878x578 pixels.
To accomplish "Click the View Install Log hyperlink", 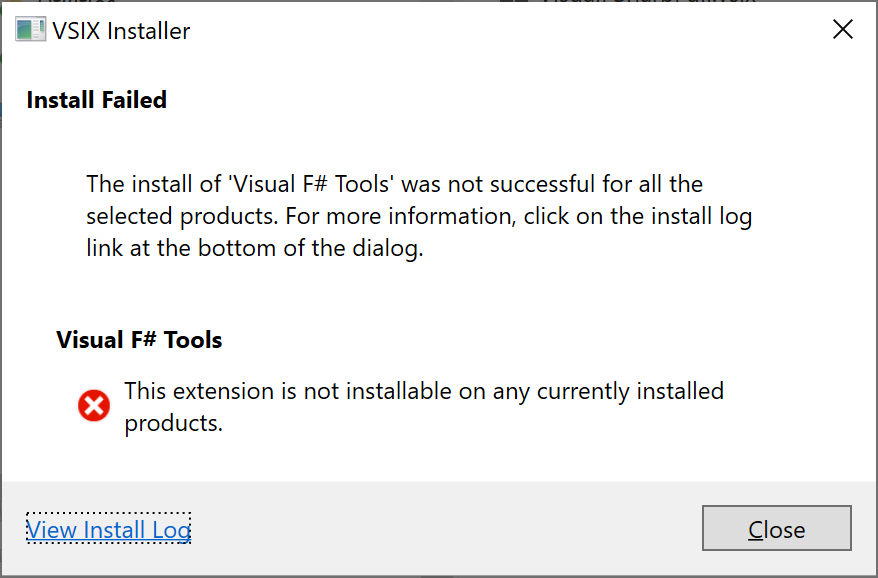I will (108, 530).
